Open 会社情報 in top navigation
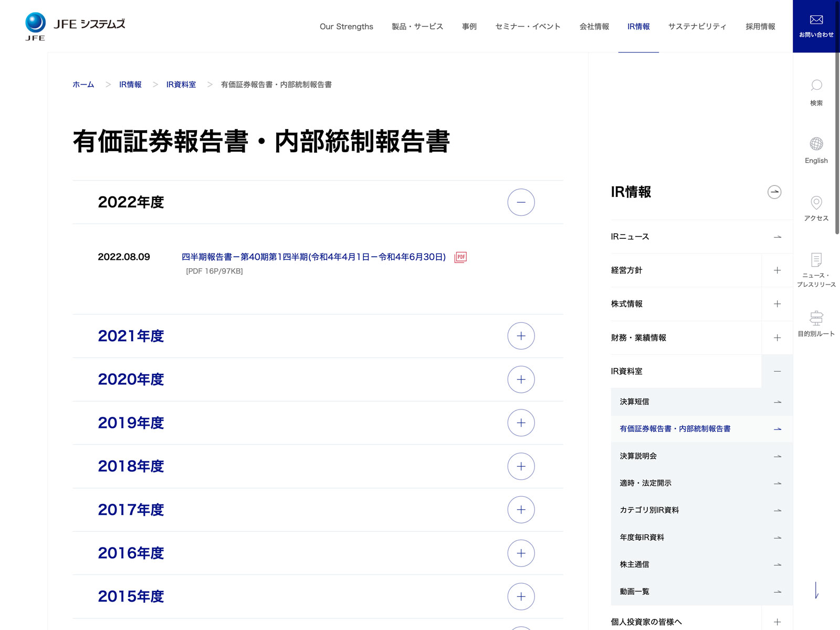Image resolution: width=840 pixels, height=630 pixels. (x=594, y=26)
